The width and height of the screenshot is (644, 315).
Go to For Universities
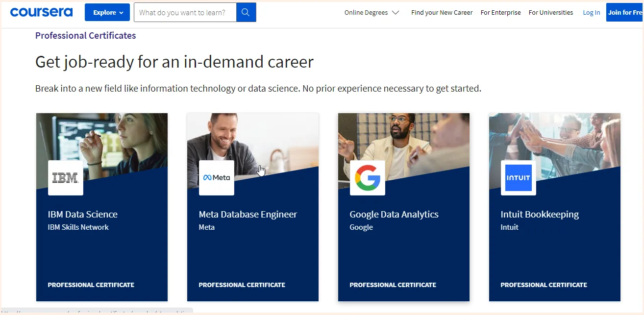tap(551, 13)
